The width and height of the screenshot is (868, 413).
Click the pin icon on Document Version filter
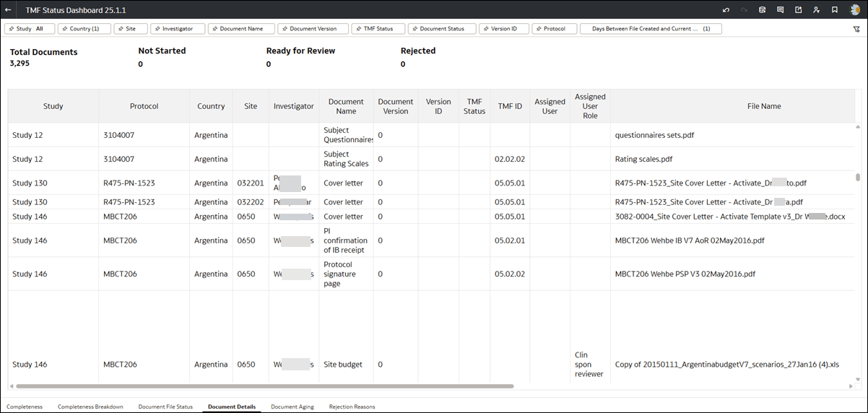pyautogui.click(x=284, y=29)
